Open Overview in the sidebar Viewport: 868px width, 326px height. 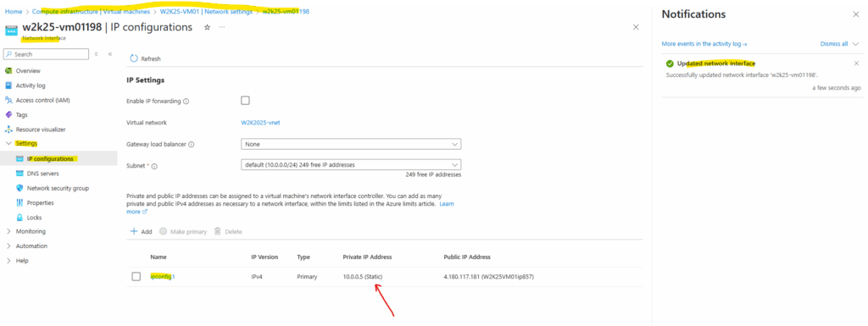tap(28, 71)
